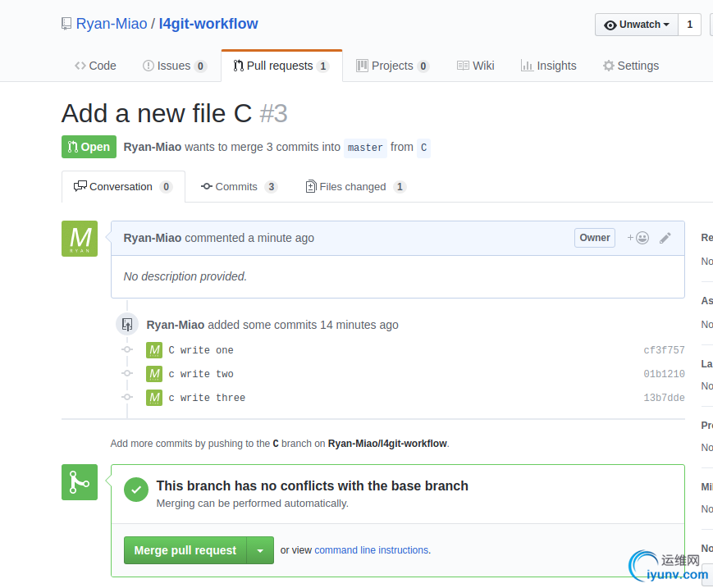Click the repository book icon

[66, 24]
